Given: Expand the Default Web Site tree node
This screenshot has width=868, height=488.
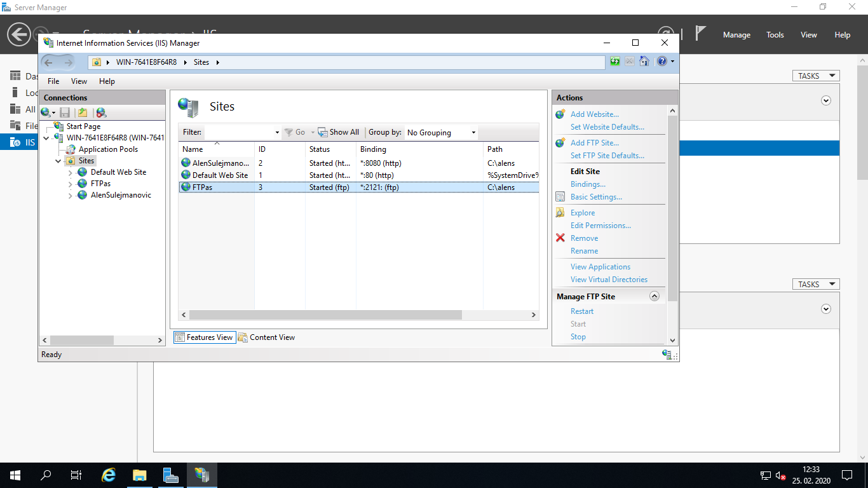Looking at the screenshot, I should click(x=70, y=172).
